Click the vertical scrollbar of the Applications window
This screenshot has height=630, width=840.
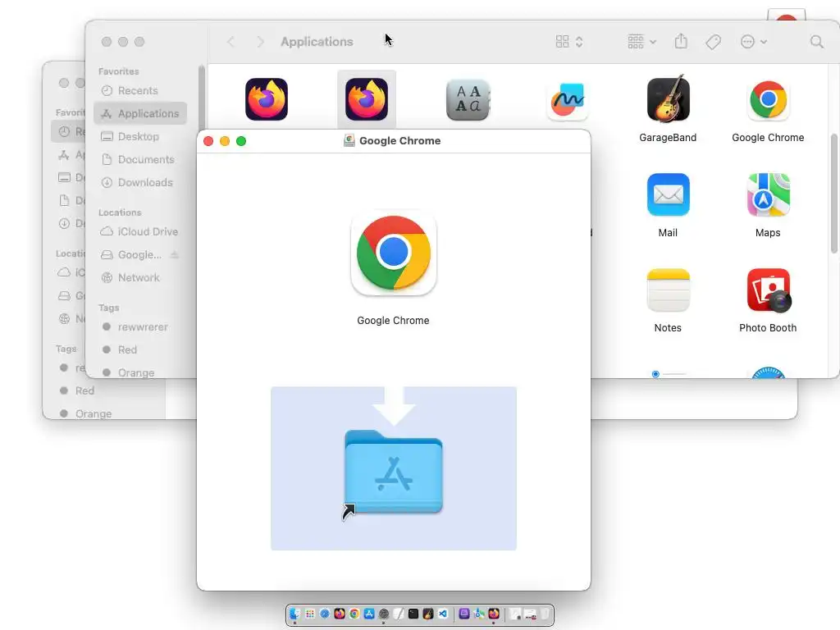[833, 193]
